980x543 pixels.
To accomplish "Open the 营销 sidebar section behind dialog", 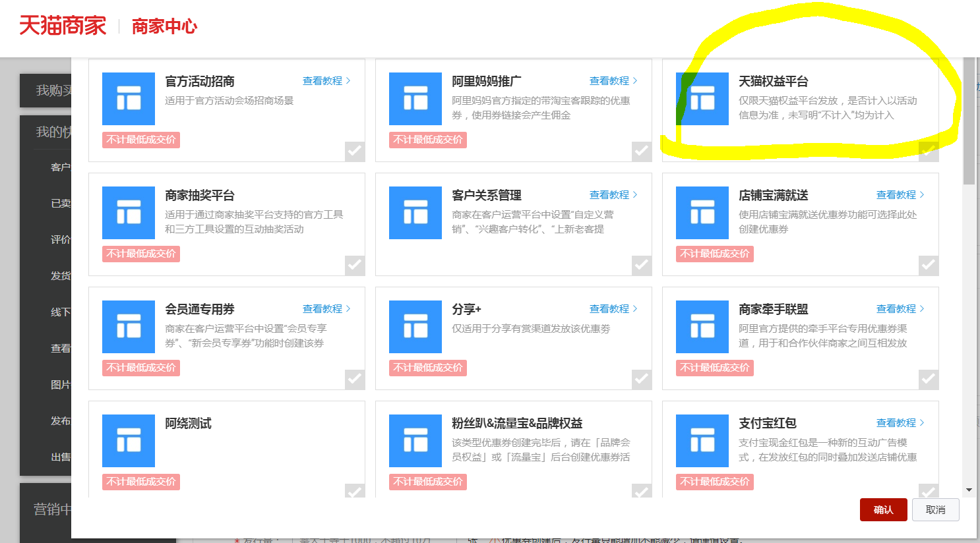I will [53, 509].
